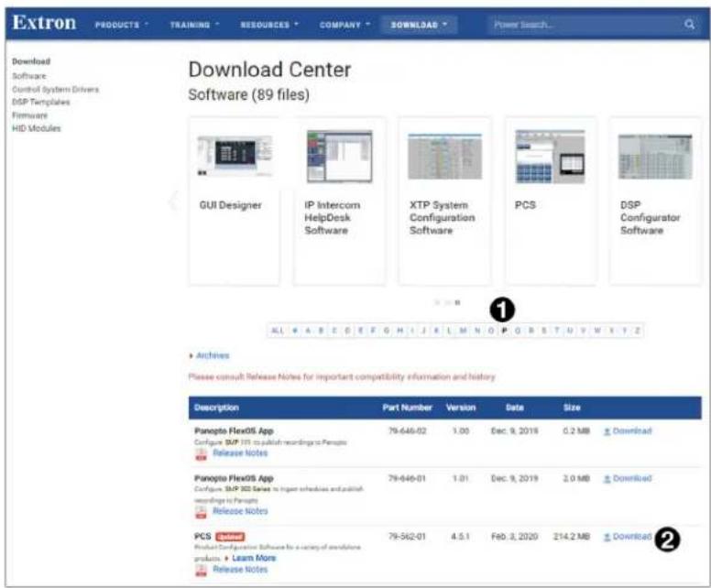Click the Size column header

(x=572, y=408)
